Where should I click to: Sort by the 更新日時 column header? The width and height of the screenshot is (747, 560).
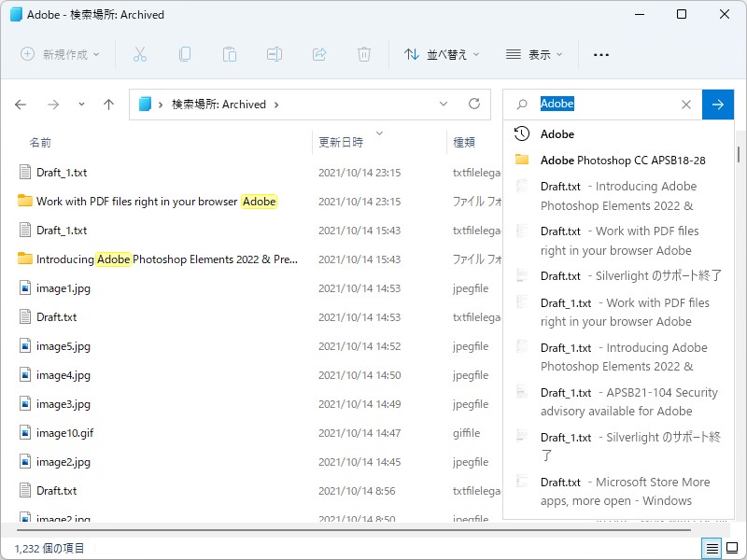(x=341, y=143)
